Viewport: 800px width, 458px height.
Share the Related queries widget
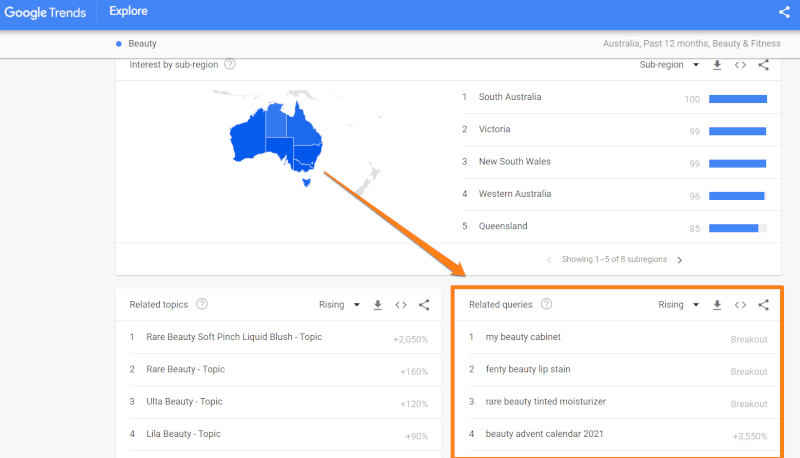[x=763, y=305]
